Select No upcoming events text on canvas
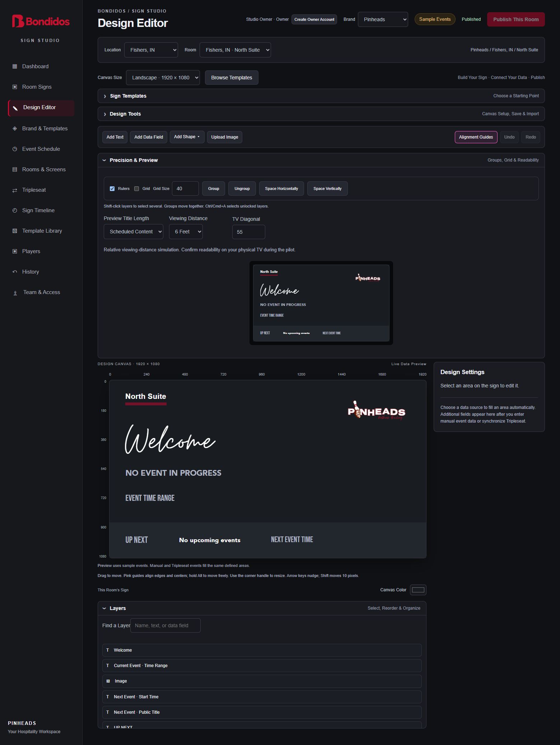Screen dimensions: 560x745 [210, 540]
